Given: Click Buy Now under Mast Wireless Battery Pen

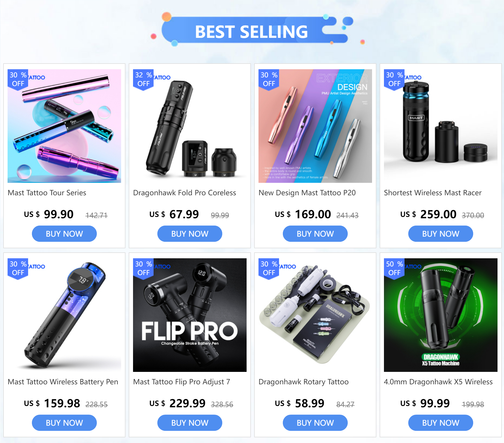Looking at the screenshot, I should point(64,423).
